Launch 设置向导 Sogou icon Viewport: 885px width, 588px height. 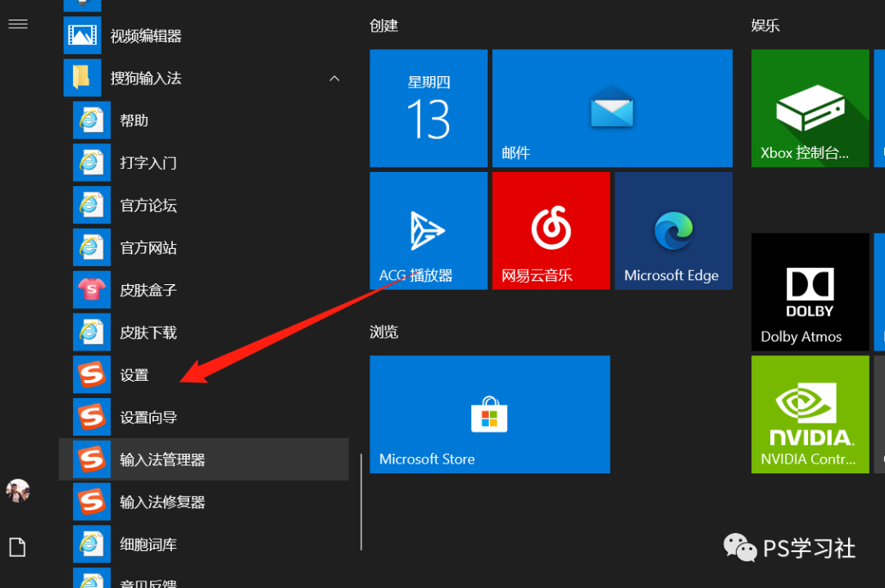[x=92, y=417]
